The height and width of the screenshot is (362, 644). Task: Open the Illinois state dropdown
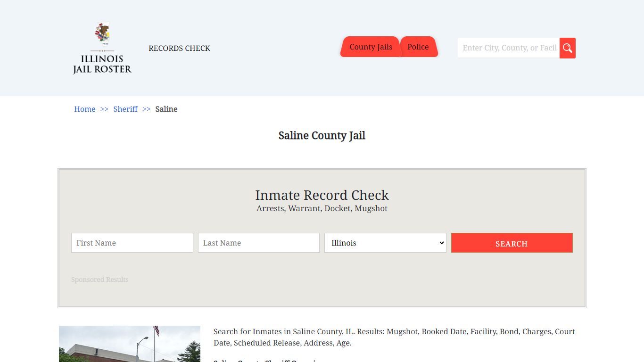pyautogui.click(x=385, y=243)
